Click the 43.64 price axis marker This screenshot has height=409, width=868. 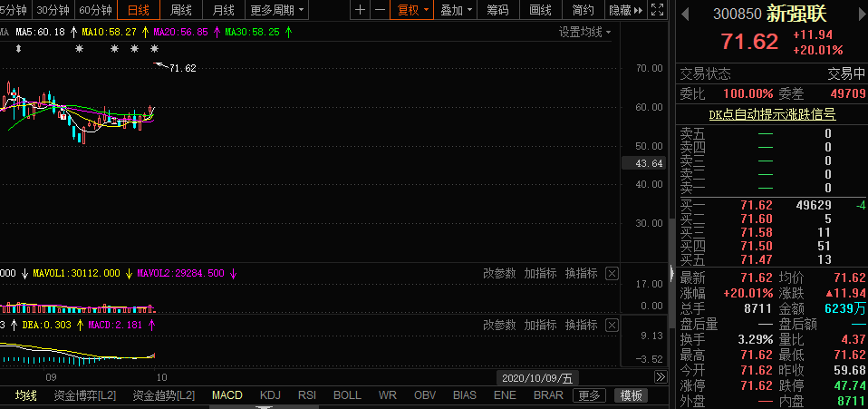pos(643,163)
